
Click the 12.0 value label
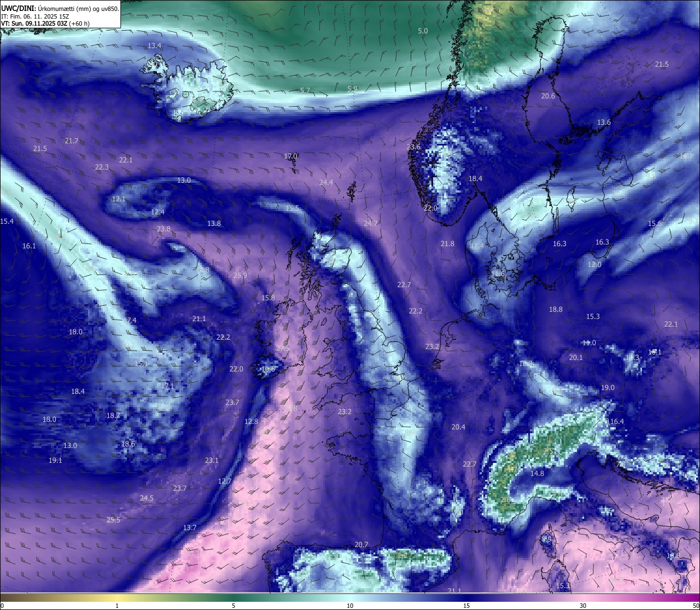[594, 264]
